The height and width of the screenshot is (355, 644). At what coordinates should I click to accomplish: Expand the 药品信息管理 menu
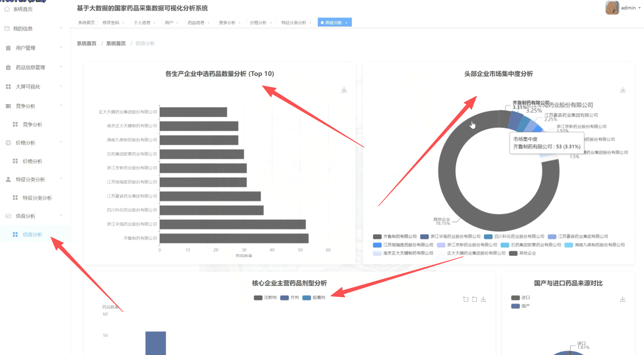coord(61,67)
